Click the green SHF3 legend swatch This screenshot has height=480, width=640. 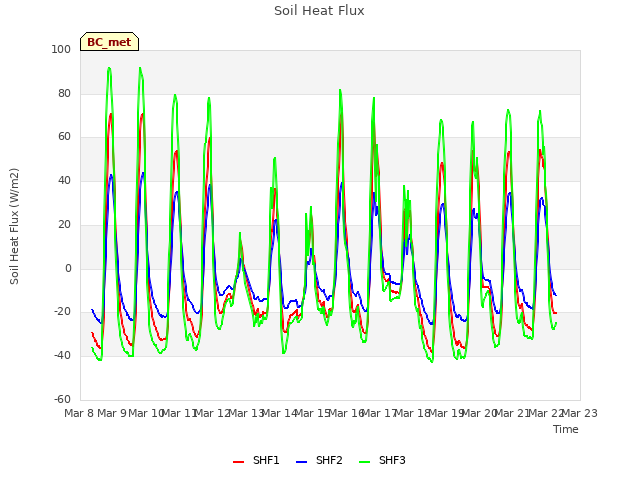[x=364, y=462]
